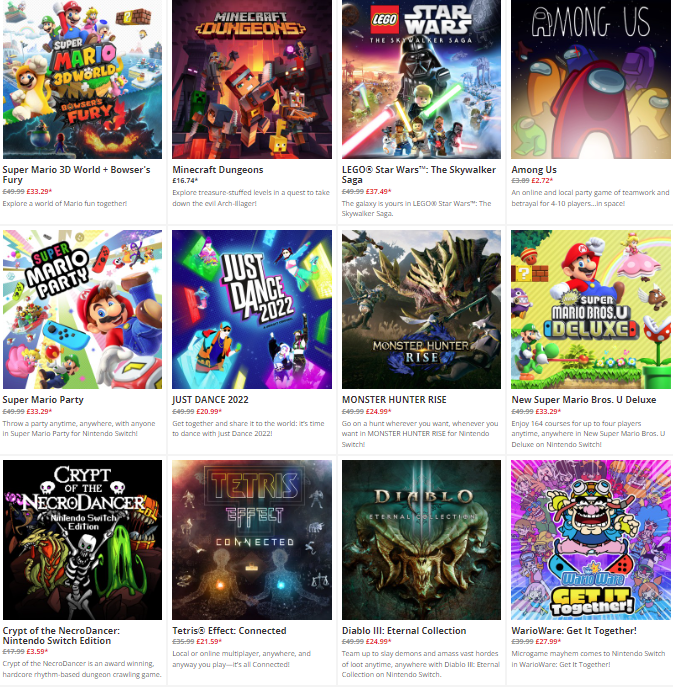Screen dimensions: 673x689
Task: Click the WarioWare Get It Together cover
Action: 591,540
